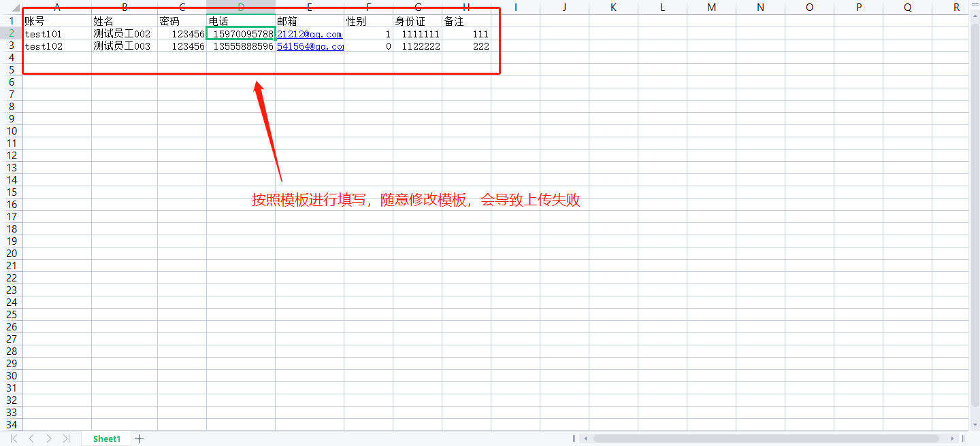Select column M header

(x=711, y=7)
